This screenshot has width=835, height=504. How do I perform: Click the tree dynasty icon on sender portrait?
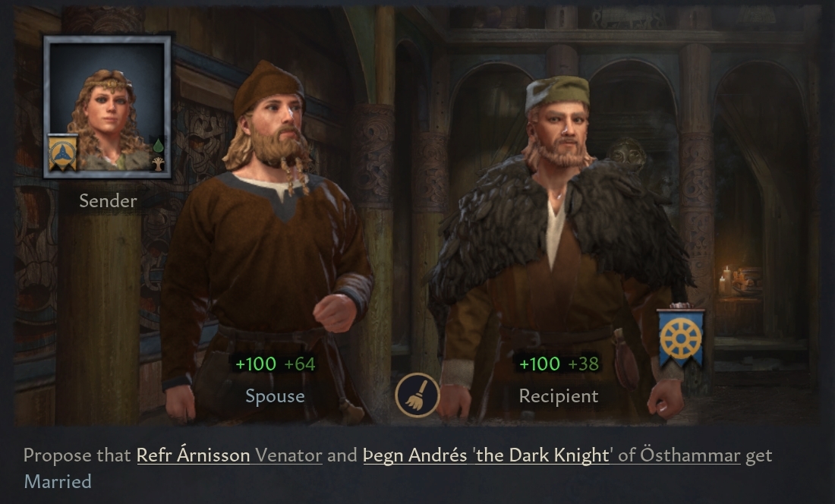(158, 163)
